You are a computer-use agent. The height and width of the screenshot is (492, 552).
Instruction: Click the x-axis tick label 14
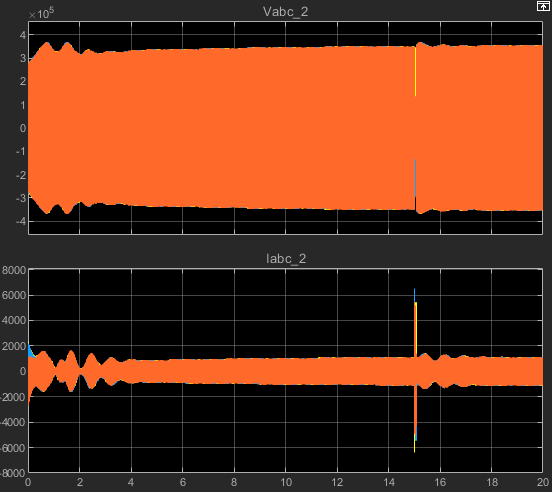click(389, 482)
